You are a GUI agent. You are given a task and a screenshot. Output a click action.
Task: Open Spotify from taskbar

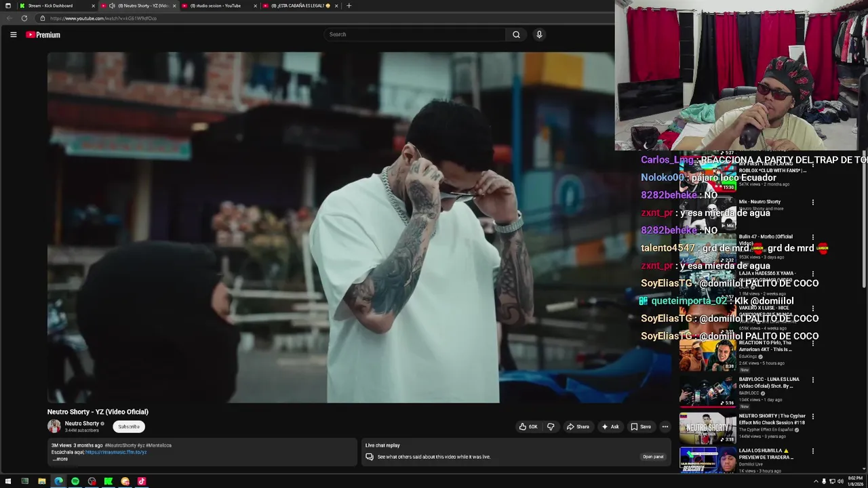point(75,481)
